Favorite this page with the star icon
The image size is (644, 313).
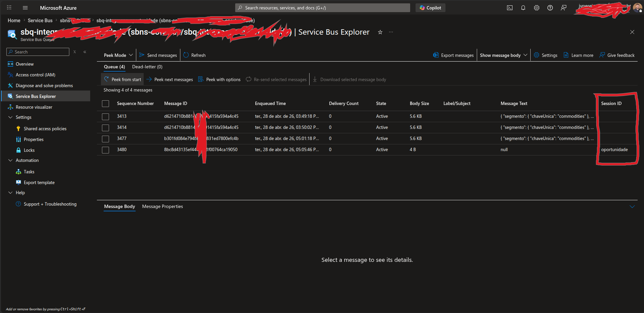[380, 32]
